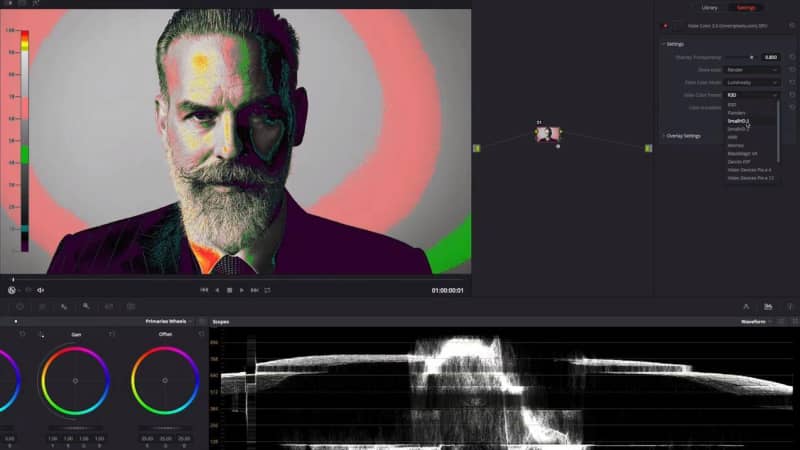Choose SmallHD 1 from preset list
The height and width of the screenshot is (450, 800).
point(738,121)
